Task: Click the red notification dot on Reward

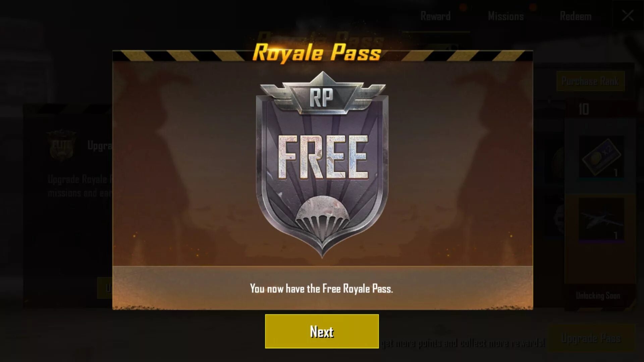Action: (x=463, y=7)
